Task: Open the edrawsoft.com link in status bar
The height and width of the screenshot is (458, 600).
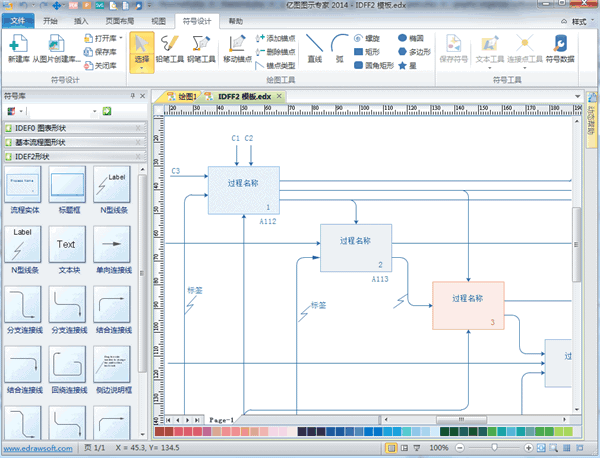Action: [36, 449]
